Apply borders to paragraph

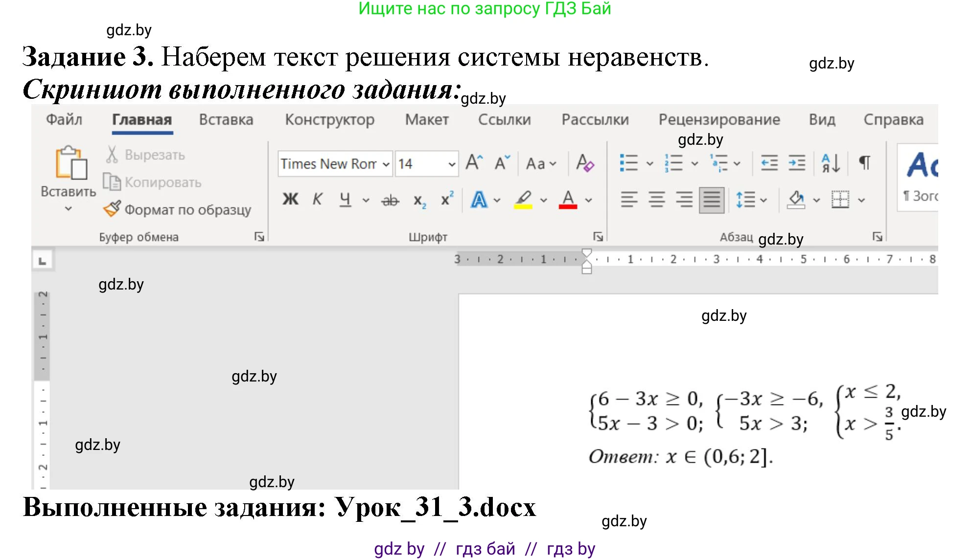point(840,200)
